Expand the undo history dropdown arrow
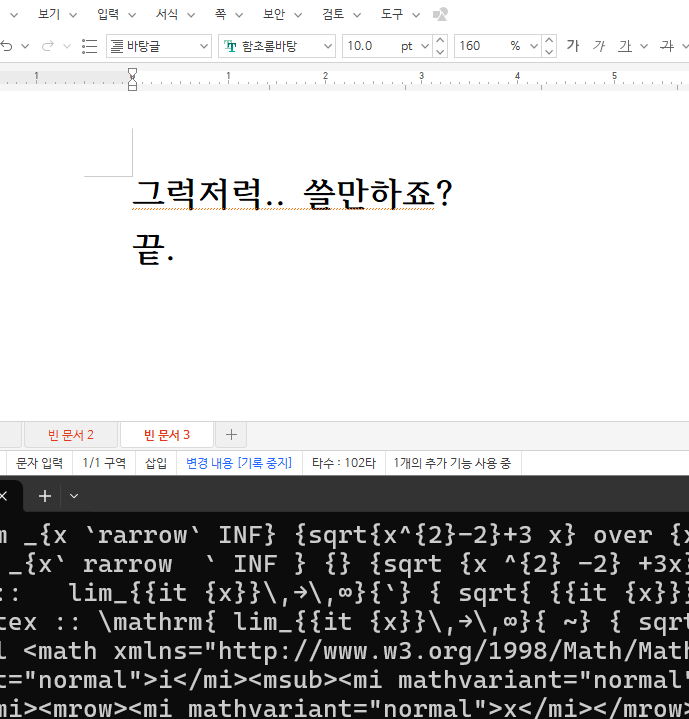The image size is (689, 719). coord(25,46)
